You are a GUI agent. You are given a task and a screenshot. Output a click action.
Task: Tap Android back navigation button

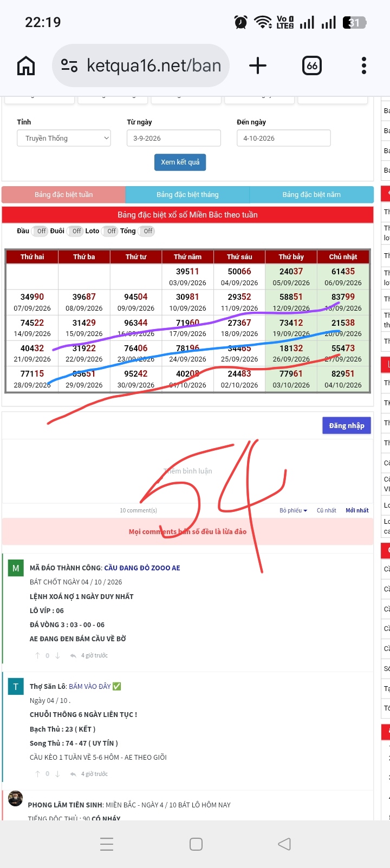tap(284, 844)
